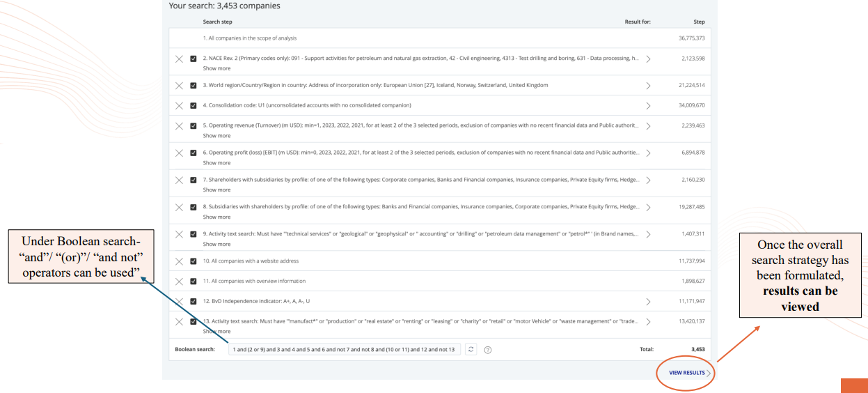
Task: Expand Shareholders with subsidiaries by profile chevron
Action: pyautogui.click(x=648, y=180)
